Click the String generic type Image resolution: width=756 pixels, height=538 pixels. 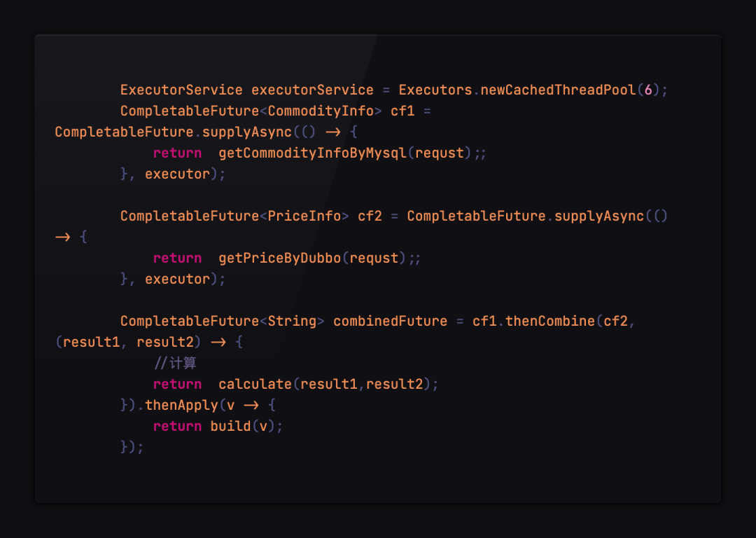click(x=292, y=321)
